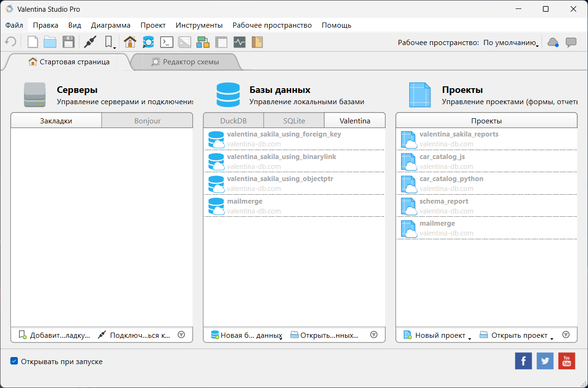588x388 pixels.
Task: Open the 'Инструменты' menu
Action: [x=199, y=25]
